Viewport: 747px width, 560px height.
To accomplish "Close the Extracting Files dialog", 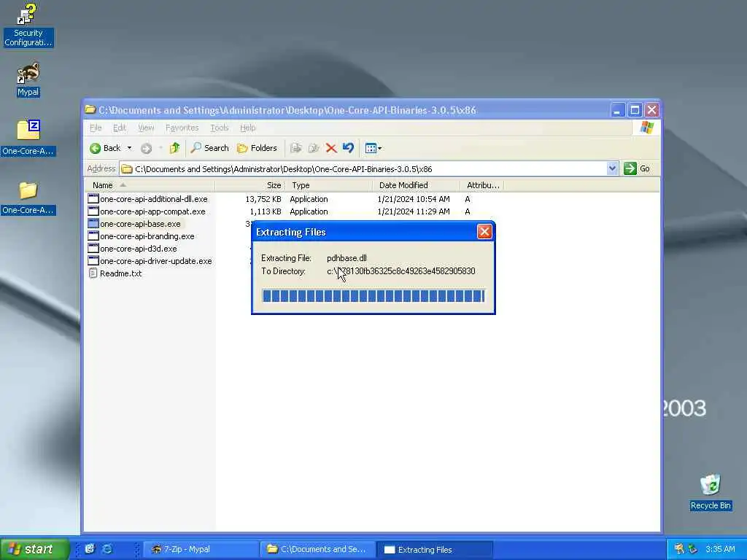I will pyautogui.click(x=484, y=232).
